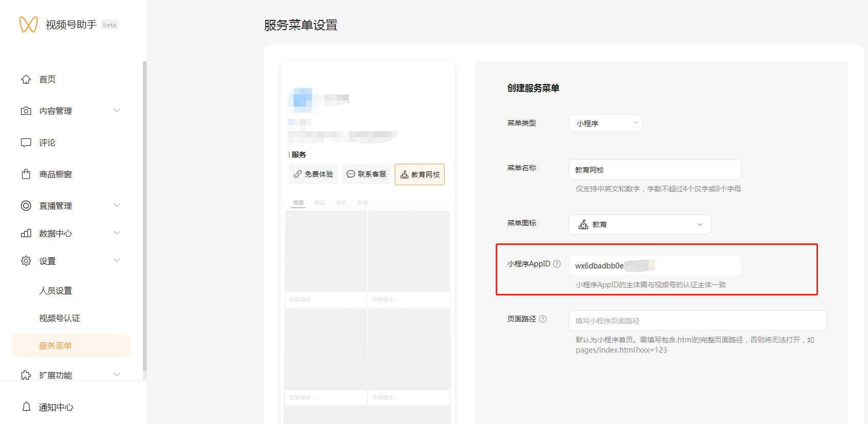The image size is (868, 424).
Task: Click the 视频号助手 butterfly logo
Action: pos(29,24)
